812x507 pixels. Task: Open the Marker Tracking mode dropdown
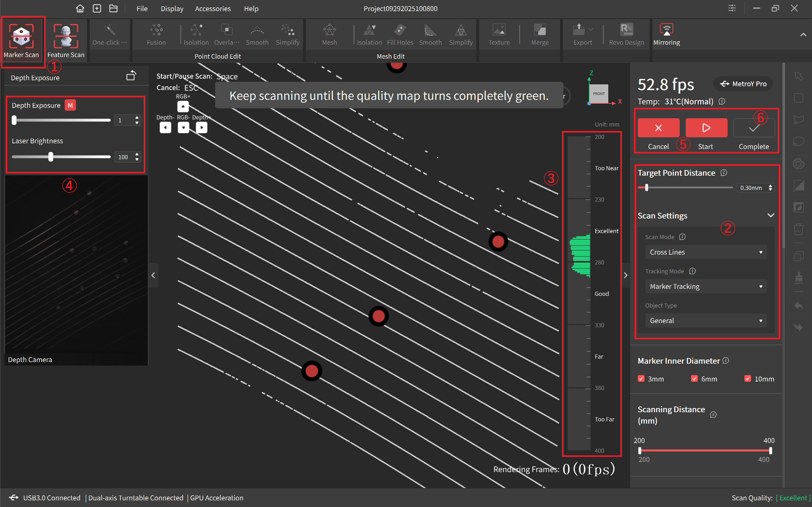tap(706, 286)
